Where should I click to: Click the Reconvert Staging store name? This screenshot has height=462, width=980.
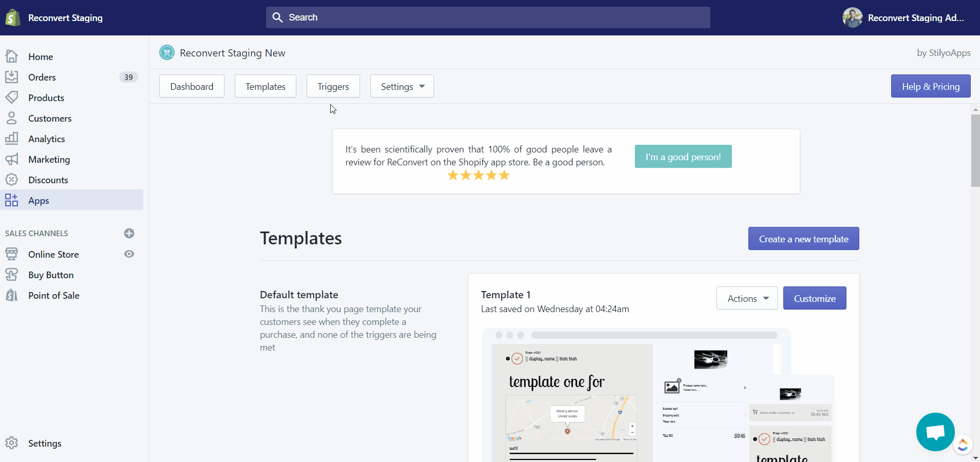[65, 17]
